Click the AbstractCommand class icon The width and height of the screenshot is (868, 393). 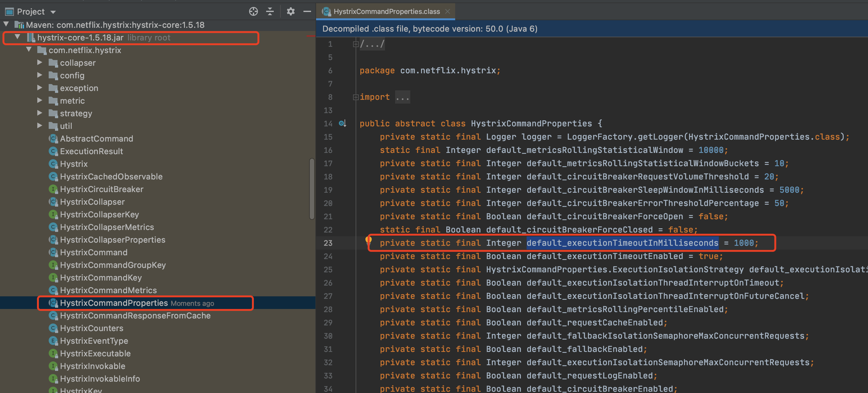[53, 138]
